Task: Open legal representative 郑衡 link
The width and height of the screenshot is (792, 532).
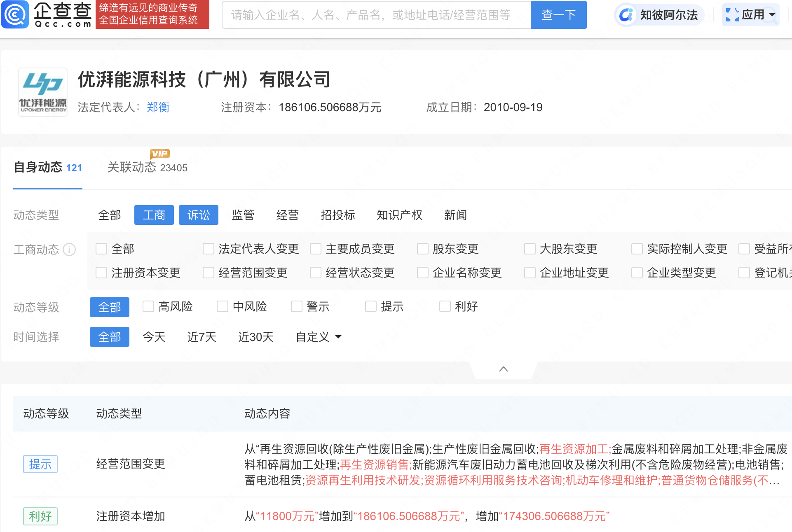Action: pos(158,107)
